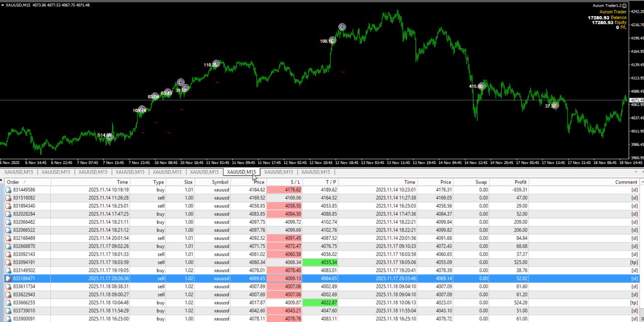Click the order icon for 832668870
This screenshot has width=644, height=322.
point(8,247)
